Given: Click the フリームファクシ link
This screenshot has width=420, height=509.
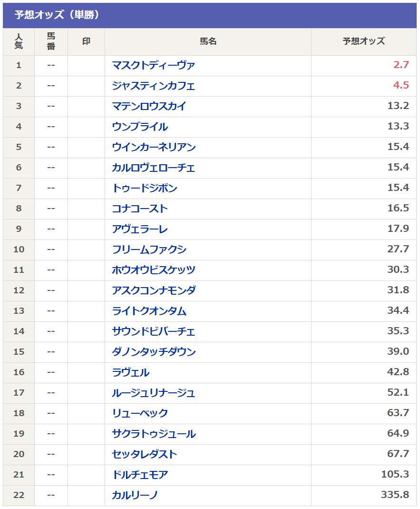Looking at the screenshot, I should coord(149,250).
